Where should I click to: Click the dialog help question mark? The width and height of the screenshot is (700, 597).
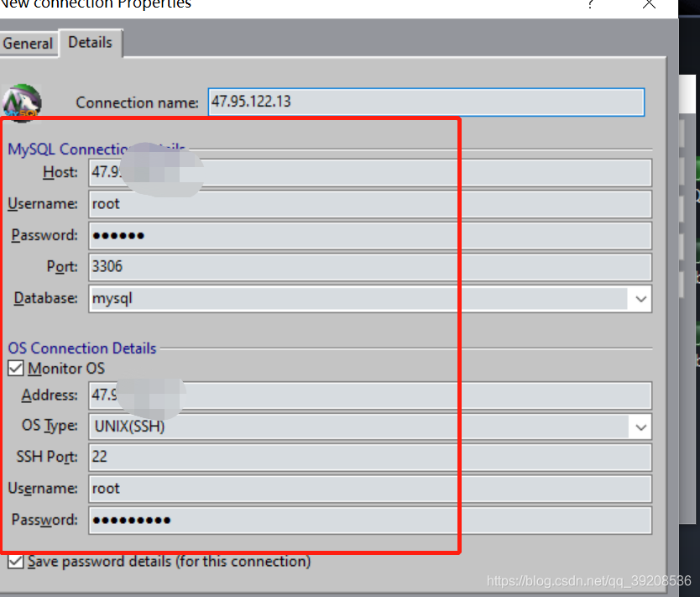click(x=590, y=6)
